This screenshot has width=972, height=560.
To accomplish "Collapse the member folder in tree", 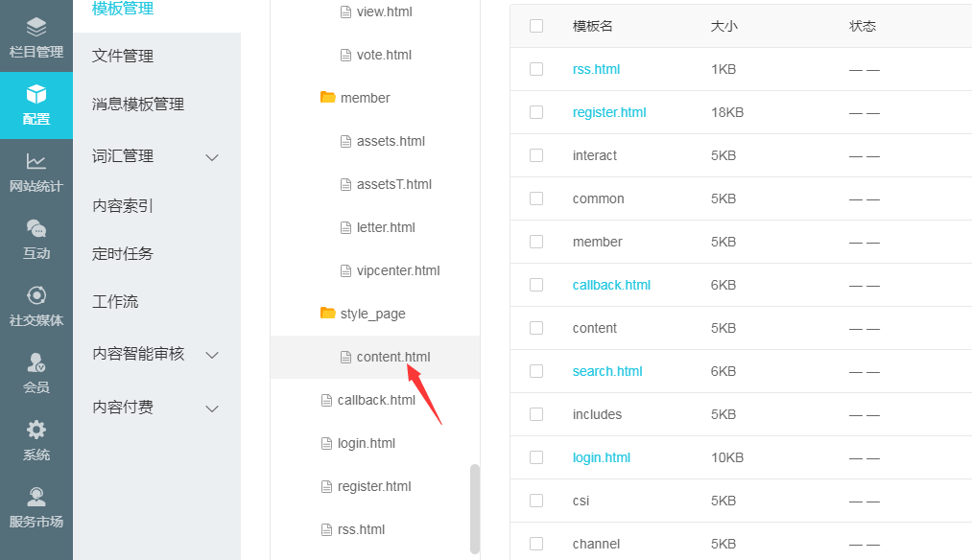I will (x=328, y=98).
